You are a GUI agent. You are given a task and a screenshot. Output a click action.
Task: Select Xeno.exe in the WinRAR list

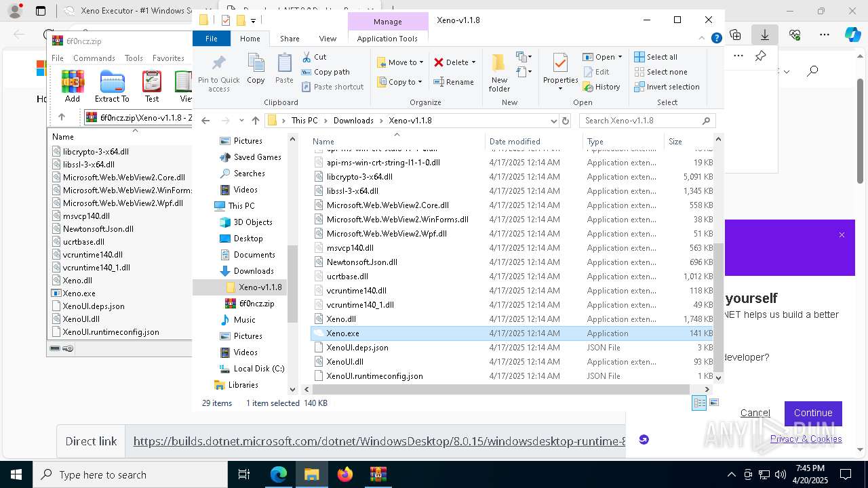coord(79,293)
